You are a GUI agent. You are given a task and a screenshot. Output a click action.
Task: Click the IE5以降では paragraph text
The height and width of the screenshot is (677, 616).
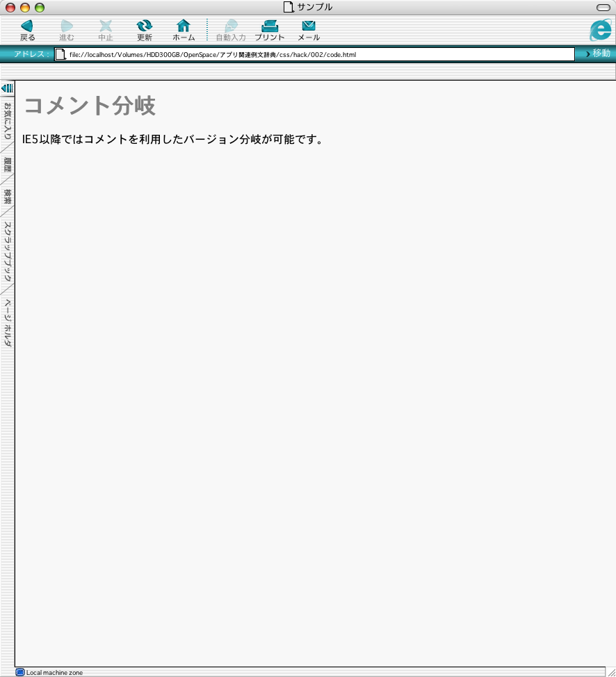[173, 140]
